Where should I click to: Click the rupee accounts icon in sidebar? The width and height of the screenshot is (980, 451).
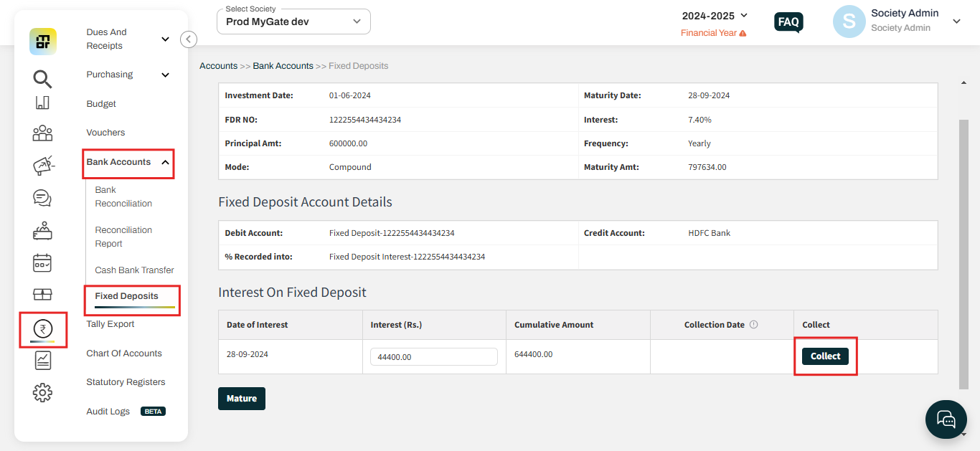42,330
